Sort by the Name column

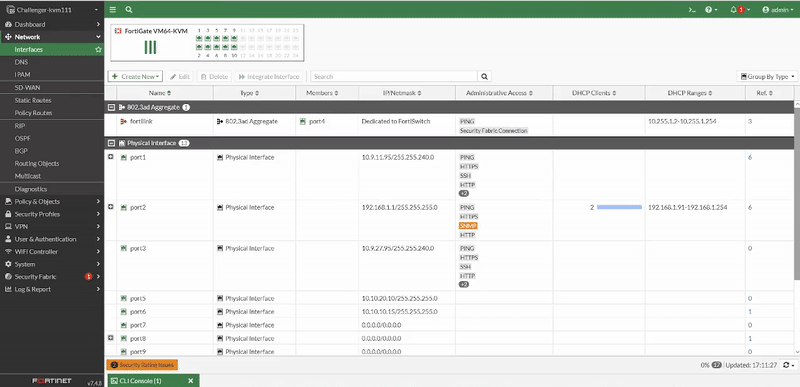[160, 93]
